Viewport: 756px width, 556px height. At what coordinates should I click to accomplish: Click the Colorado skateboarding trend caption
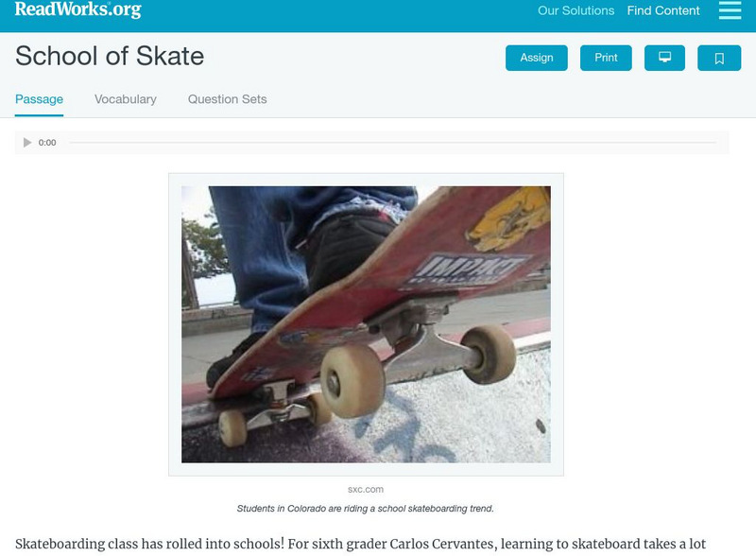(365, 509)
